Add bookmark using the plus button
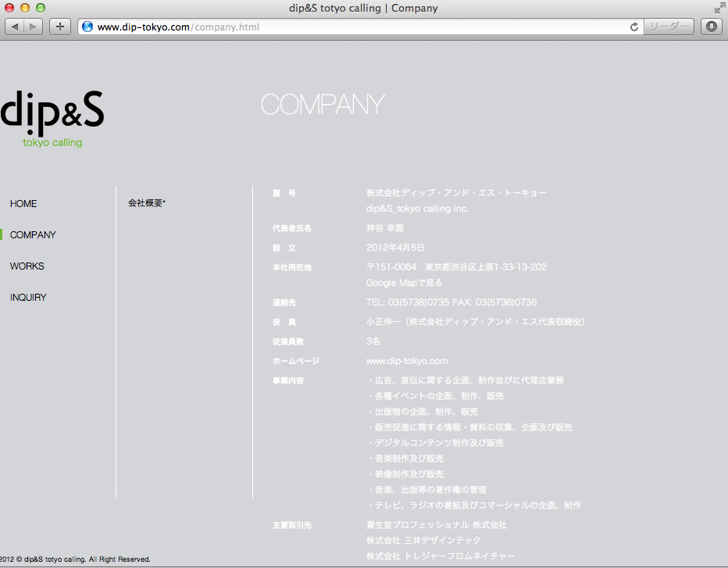This screenshot has width=728, height=568. [60, 27]
